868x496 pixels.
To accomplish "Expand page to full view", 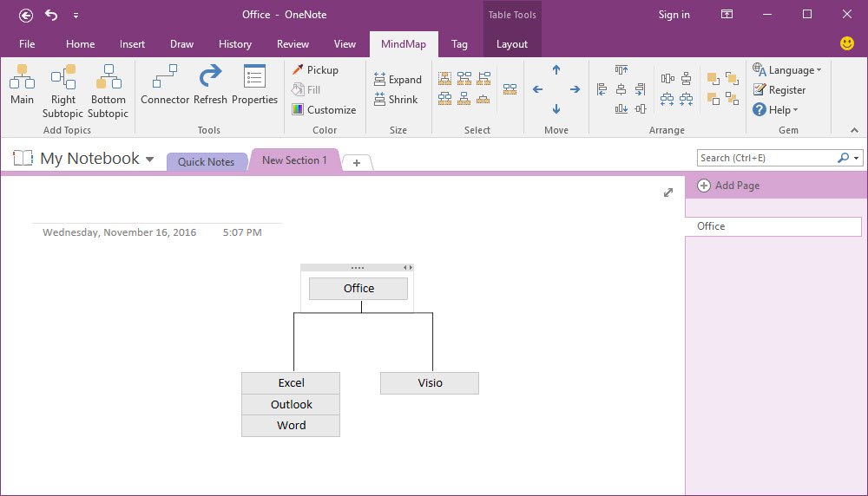I will pos(668,193).
